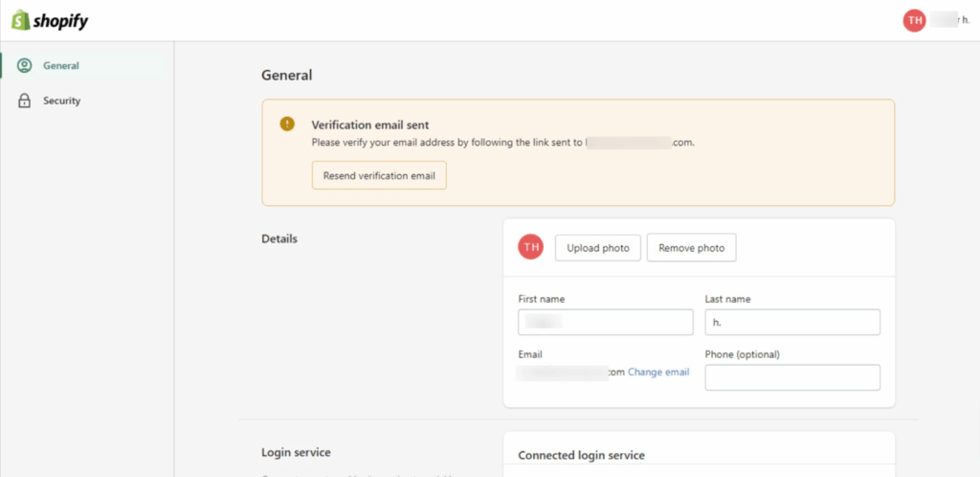Click the Verification email sent heading
The height and width of the screenshot is (477, 980).
[369, 125]
